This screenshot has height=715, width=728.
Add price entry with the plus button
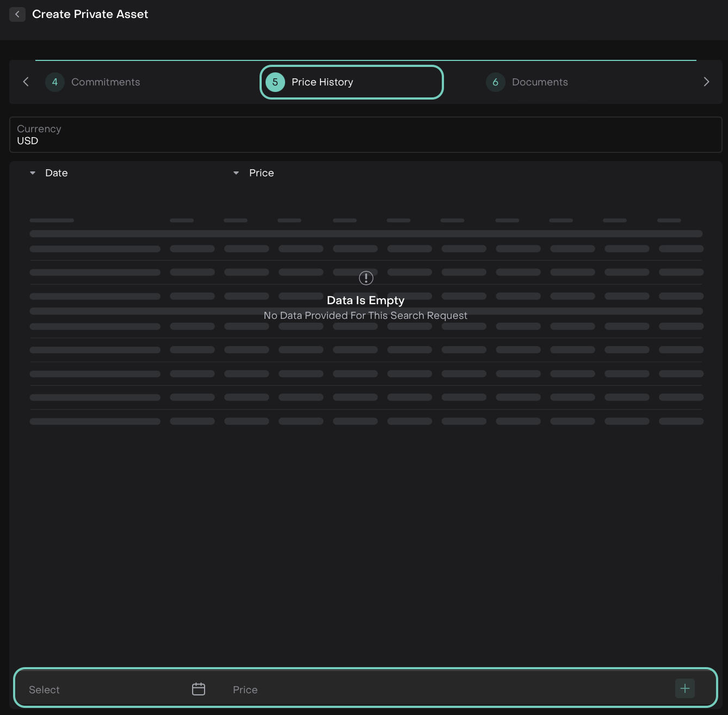click(x=684, y=688)
